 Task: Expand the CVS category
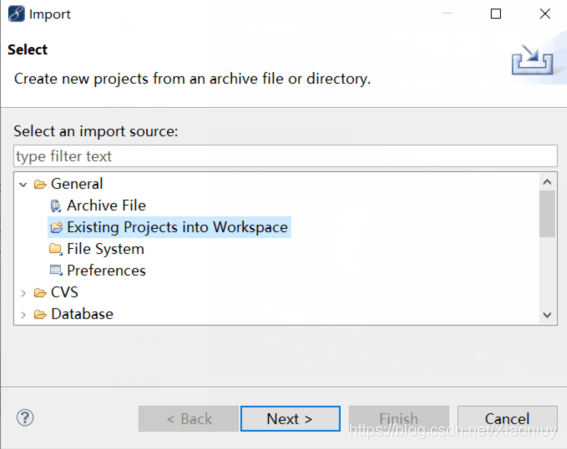[x=23, y=293]
